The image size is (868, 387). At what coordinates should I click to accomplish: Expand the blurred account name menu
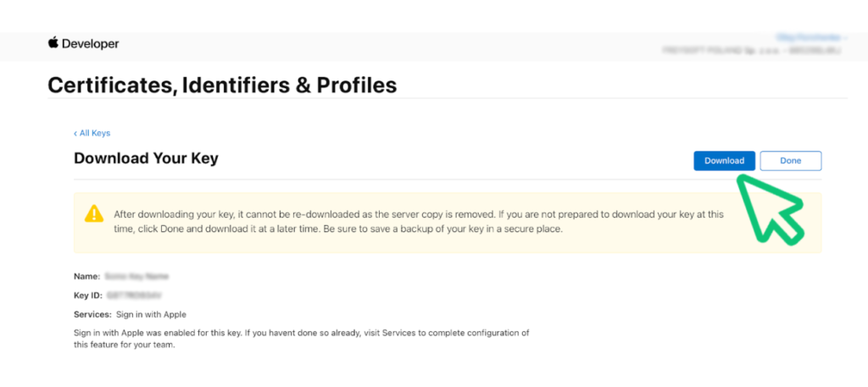(811, 37)
